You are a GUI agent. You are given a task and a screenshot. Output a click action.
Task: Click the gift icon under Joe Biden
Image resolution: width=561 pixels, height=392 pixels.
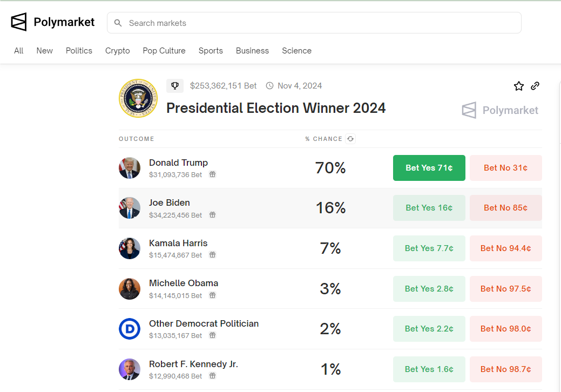coord(213,215)
